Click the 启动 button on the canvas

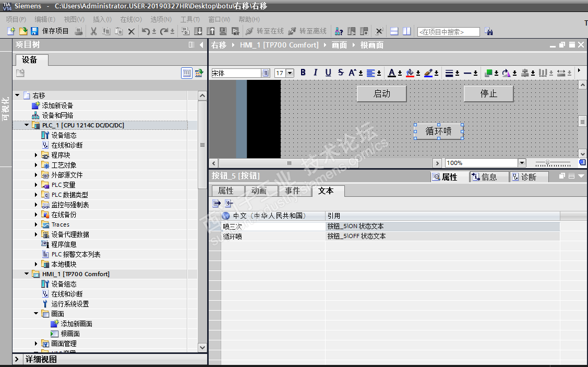(382, 94)
